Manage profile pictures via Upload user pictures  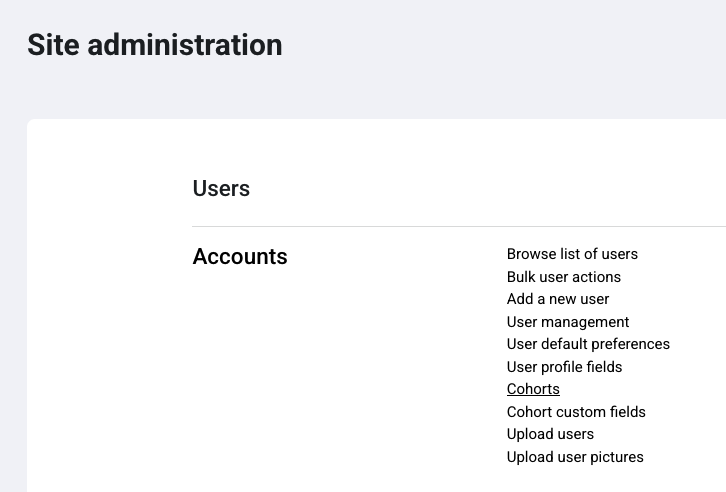click(x=575, y=457)
